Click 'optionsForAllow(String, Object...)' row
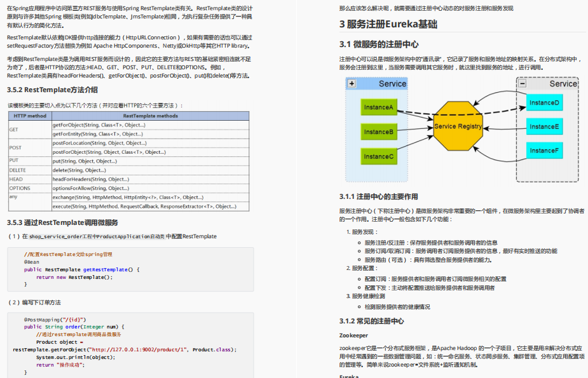Image resolution: width=588 pixels, height=378 pixels. 151,189
